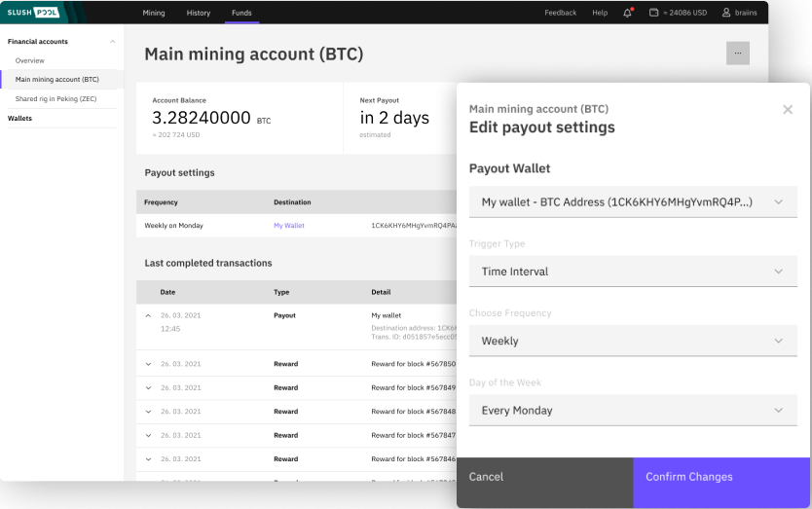Open the notifications bell icon
The width and height of the screenshot is (812, 509).
627,13
